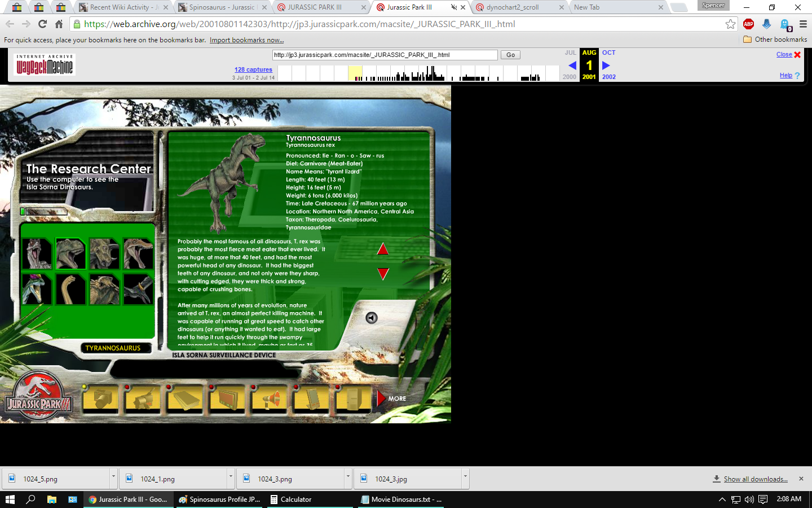Click the Jurassic Park III logo
Image resolution: width=812 pixels, height=508 pixels.
point(38,398)
